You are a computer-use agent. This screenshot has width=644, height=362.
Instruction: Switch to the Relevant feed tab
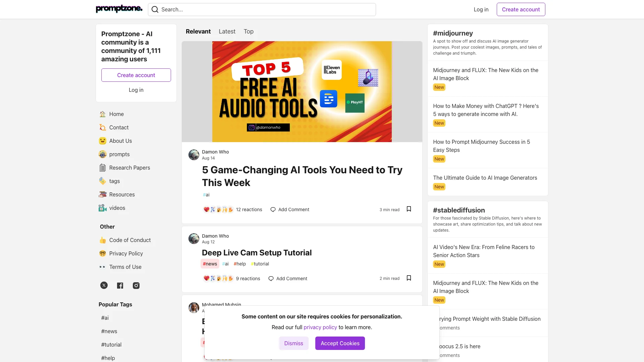(x=198, y=31)
